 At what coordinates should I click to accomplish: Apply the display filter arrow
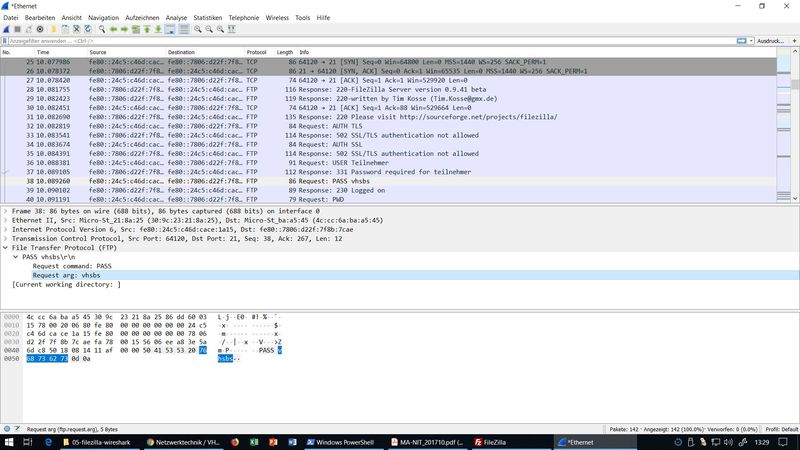coord(741,41)
